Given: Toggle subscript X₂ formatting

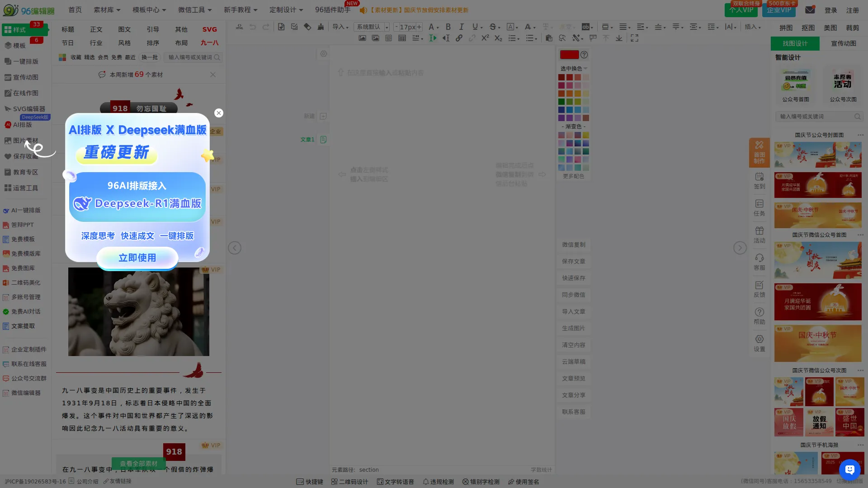Looking at the screenshot, I should point(498,38).
